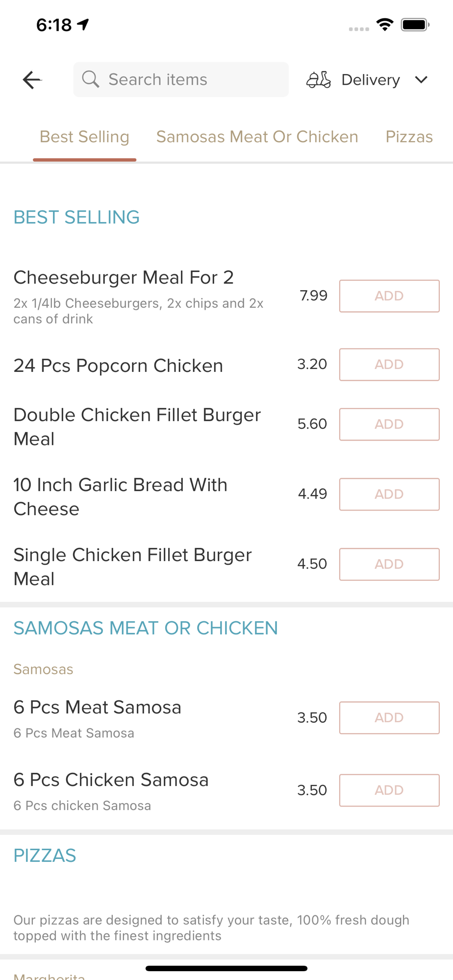Tap the delivery scooter icon

click(319, 79)
